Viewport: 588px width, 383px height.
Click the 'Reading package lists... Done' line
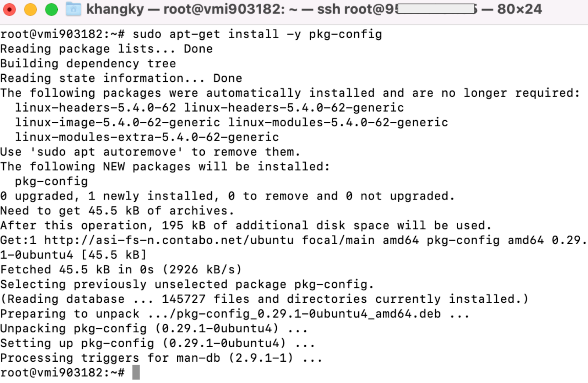click(x=107, y=49)
